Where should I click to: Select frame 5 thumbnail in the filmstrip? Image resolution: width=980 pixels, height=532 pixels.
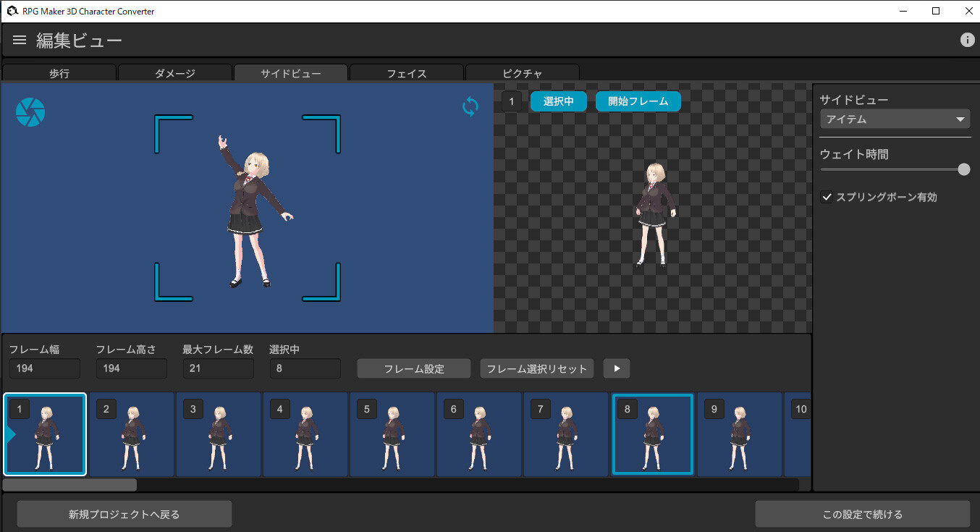click(x=392, y=434)
